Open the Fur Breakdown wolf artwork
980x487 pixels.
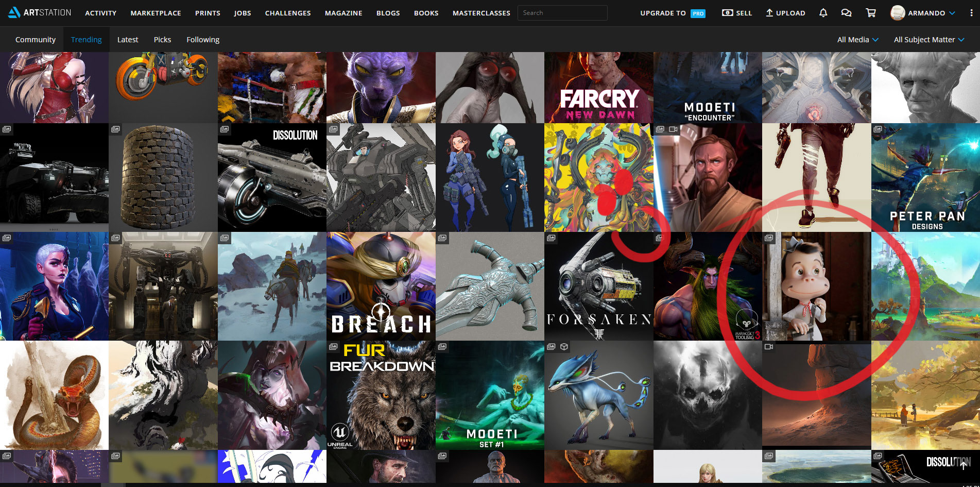(381, 395)
